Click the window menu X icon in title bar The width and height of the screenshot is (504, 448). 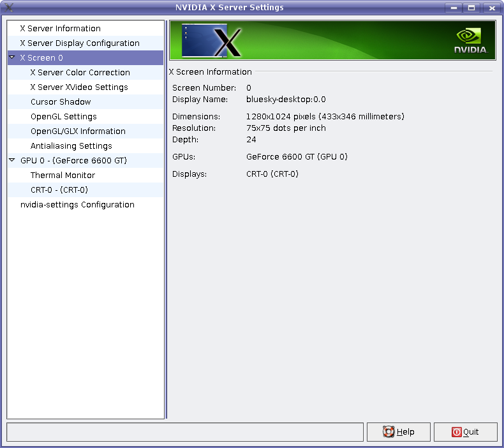click(9, 7)
